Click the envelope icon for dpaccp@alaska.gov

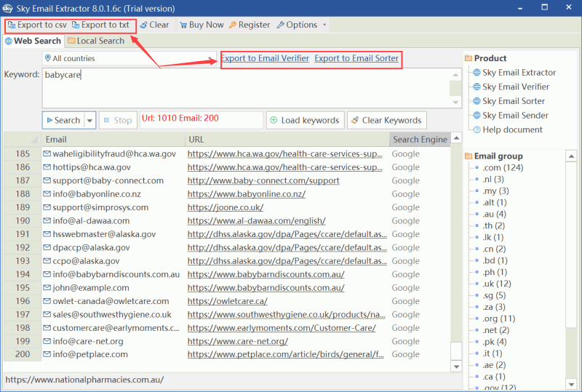(47, 247)
